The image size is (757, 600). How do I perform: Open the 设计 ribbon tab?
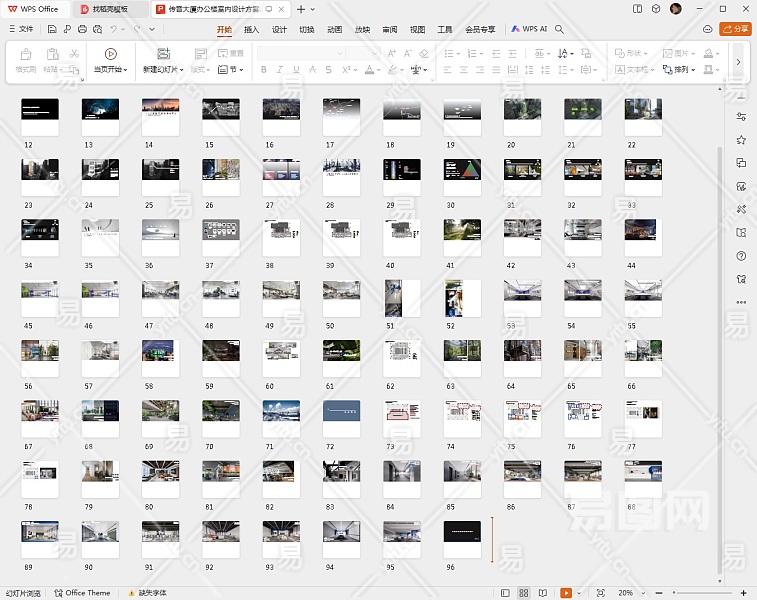(279, 29)
